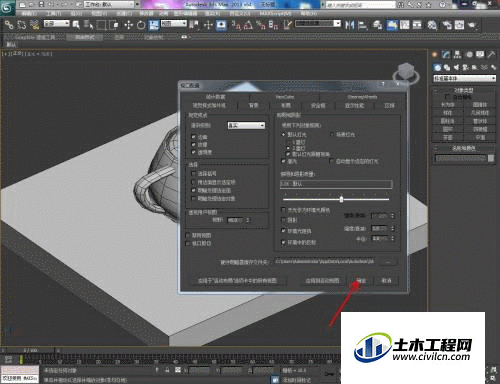Enable the 选择括号 selection brackets checkbox
The width and height of the screenshot is (500, 384).
(193, 173)
